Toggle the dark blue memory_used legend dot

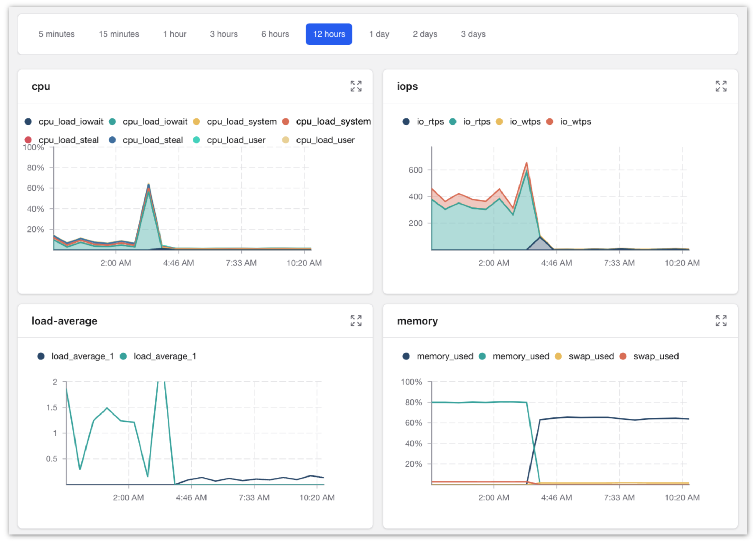click(406, 356)
